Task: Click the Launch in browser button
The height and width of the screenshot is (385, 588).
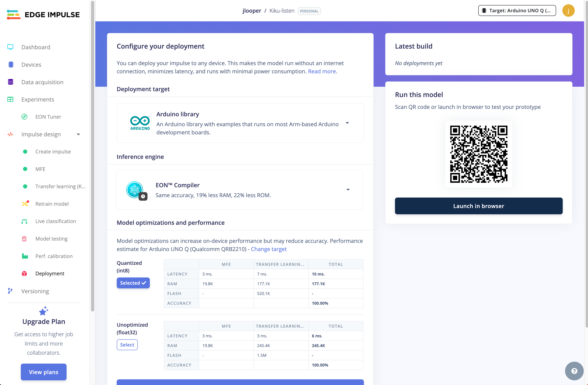Action: point(479,206)
